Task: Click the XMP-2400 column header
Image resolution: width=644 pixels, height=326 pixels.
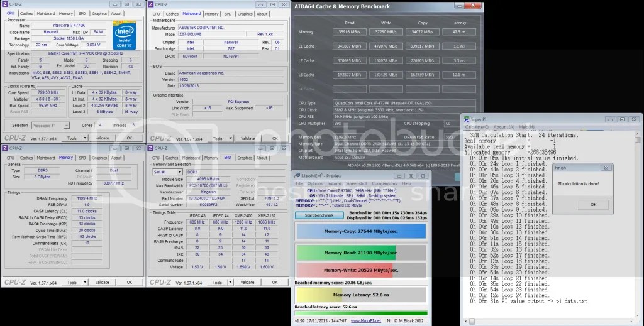Action: (x=243, y=215)
